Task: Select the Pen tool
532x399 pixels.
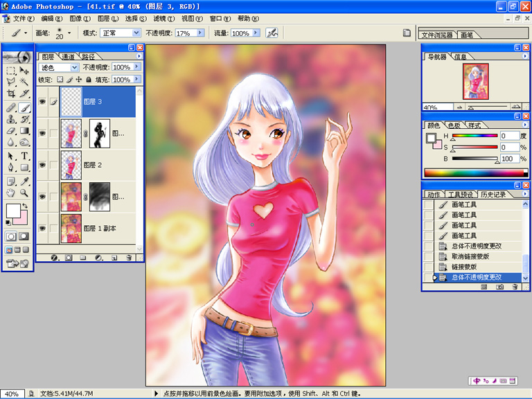Action: 11,167
